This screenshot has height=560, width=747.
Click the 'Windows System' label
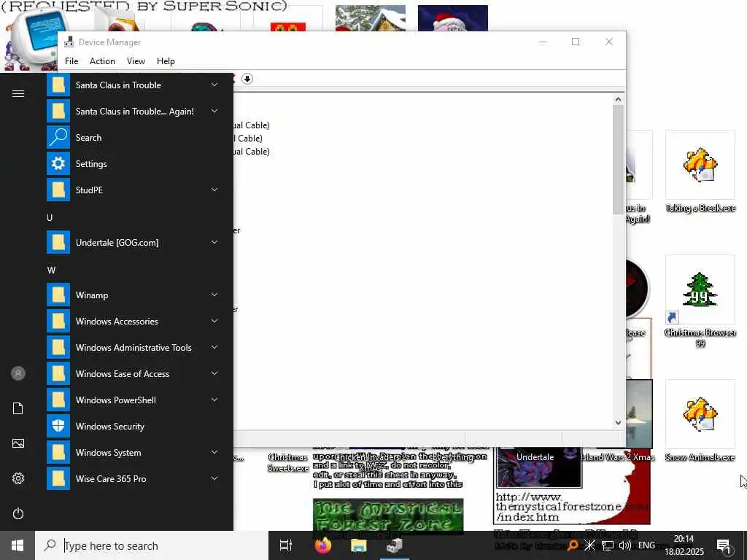coord(109,452)
